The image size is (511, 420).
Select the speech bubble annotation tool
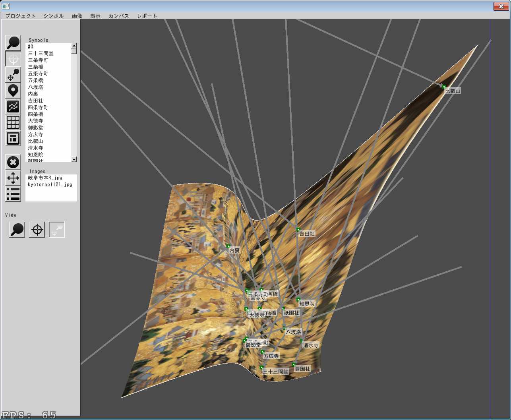tap(13, 43)
